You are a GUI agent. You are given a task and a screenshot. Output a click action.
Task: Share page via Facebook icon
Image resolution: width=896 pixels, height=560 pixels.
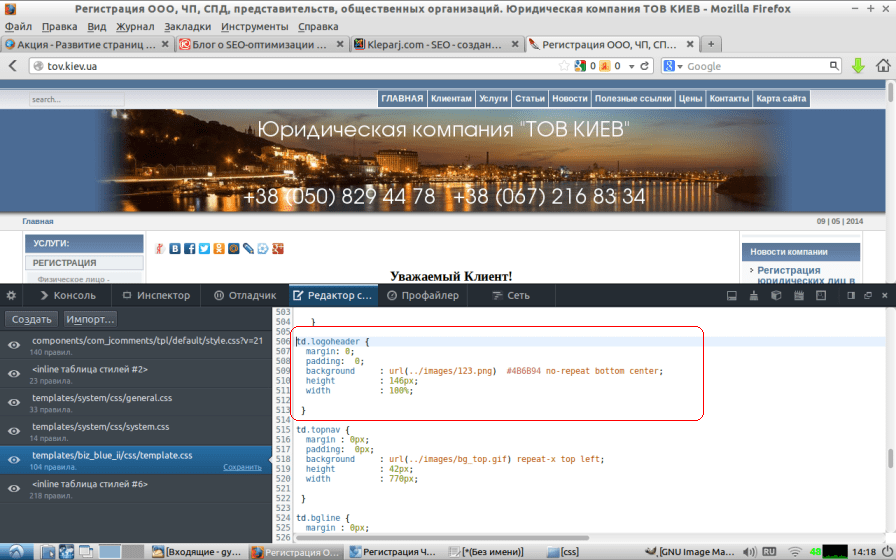tap(190, 249)
